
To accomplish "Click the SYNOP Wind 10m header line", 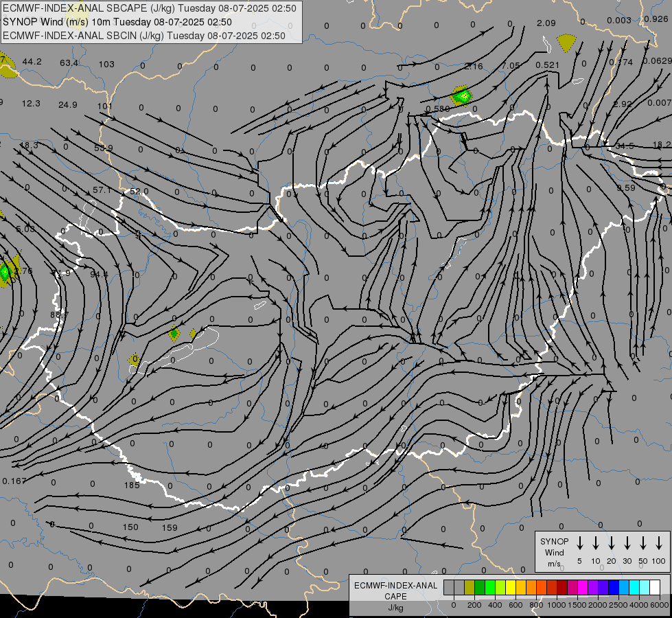I will pos(117,22).
